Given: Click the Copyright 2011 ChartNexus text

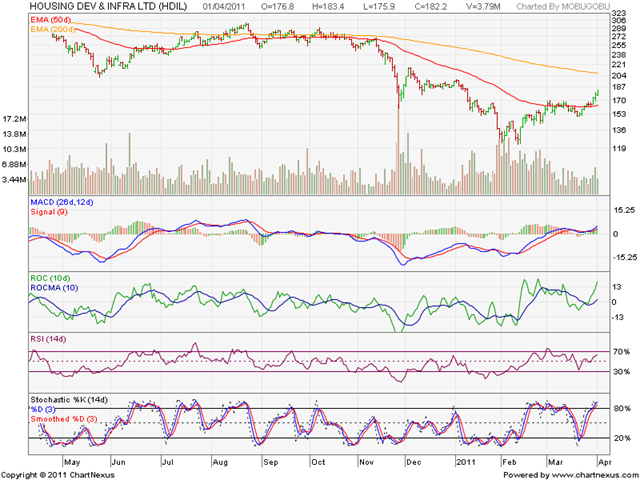Looking at the screenshot, I should (58, 475).
